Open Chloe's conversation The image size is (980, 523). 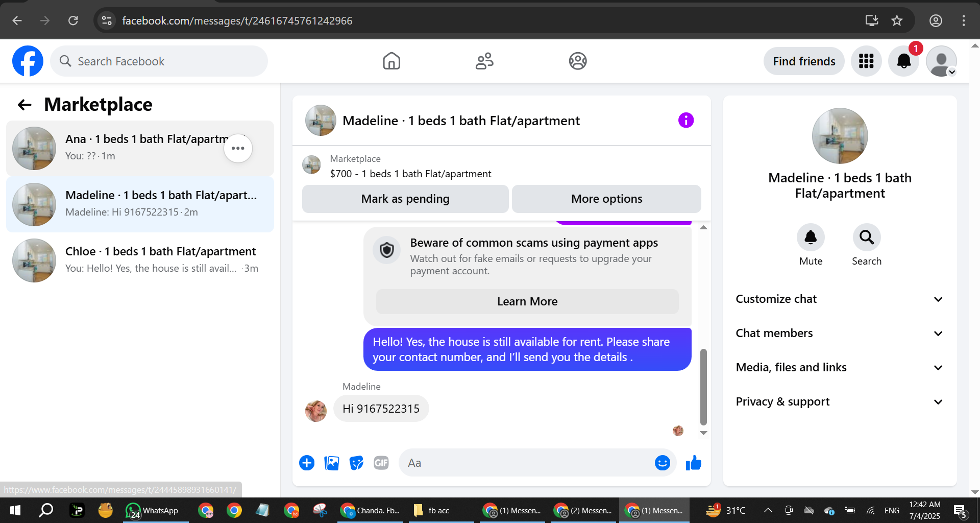coord(140,260)
